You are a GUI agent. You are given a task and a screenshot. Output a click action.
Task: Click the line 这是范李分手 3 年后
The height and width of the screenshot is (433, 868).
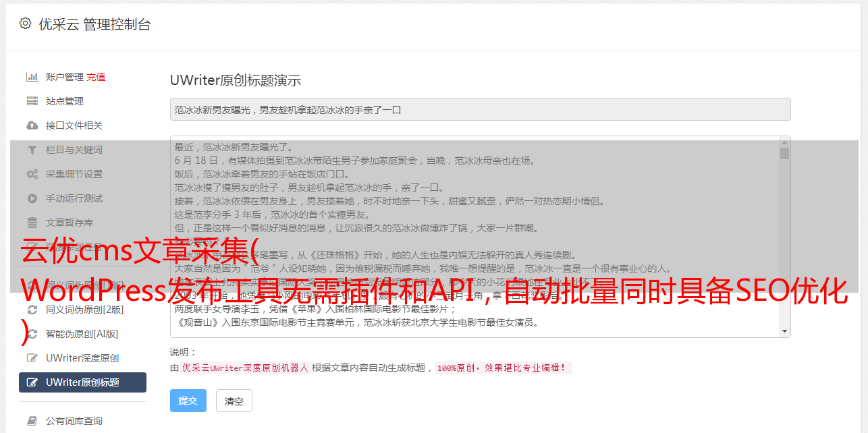tap(272, 214)
